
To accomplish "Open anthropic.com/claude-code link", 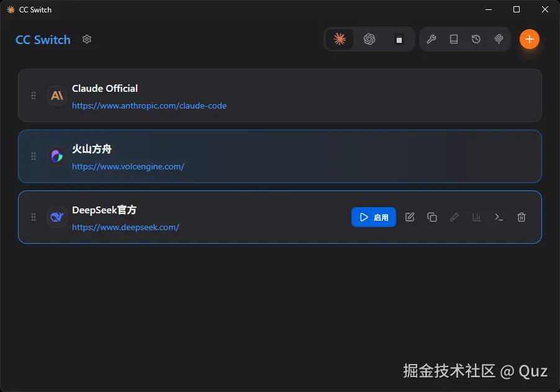I will [x=149, y=105].
